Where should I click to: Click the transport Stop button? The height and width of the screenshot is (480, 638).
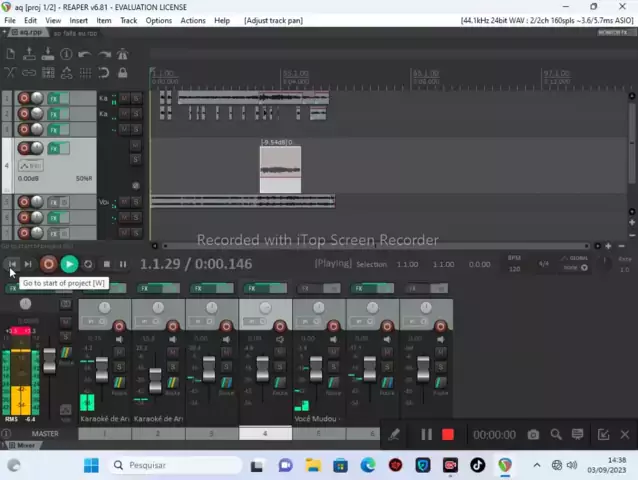[106, 264]
